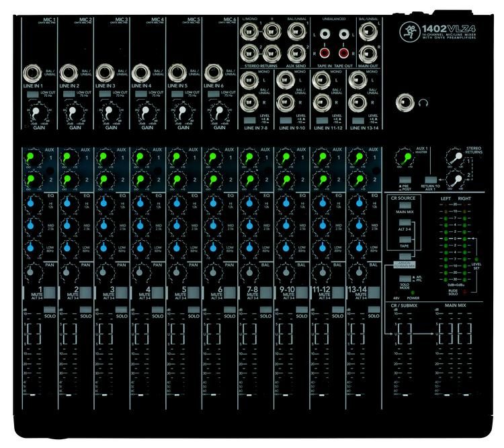Engage the Assign to Main Mix button
This screenshot has width=504, height=448.
[405, 256]
